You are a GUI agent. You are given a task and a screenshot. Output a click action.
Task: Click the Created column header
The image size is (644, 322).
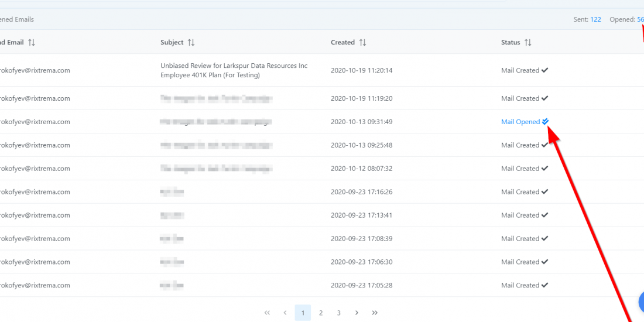pos(342,43)
